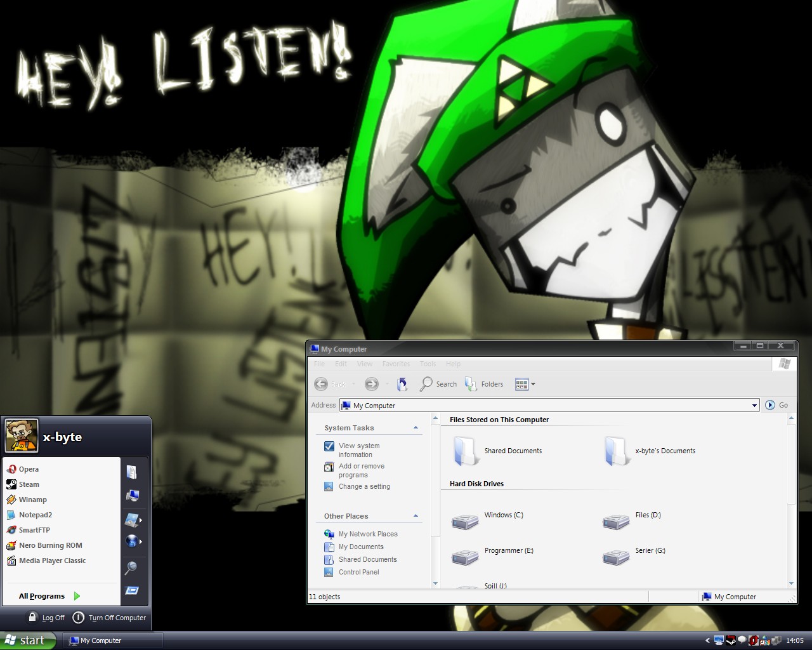Click the Go button
The image size is (812, 650).
coord(777,405)
